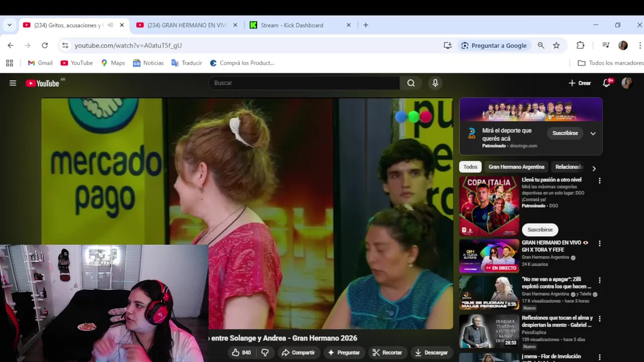The width and height of the screenshot is (644, 362).
Task: Open the apps grid in bookmarks bar
Action: pyautogui.click(x=9, y=63)
